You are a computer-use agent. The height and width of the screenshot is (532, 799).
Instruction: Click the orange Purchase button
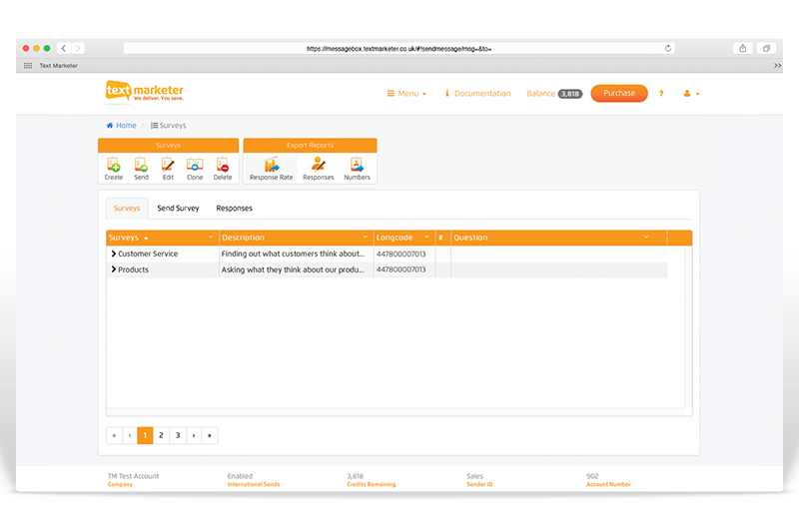pyautogui.click(x=619, y=93)
